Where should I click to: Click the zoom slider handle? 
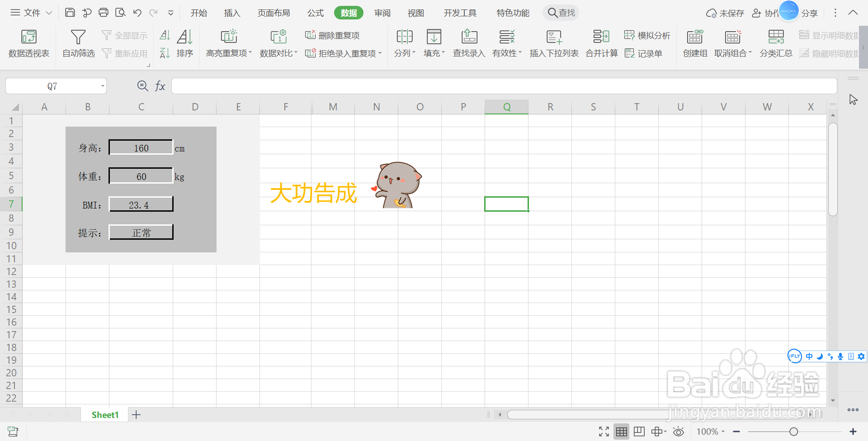[x=793, y=432]
